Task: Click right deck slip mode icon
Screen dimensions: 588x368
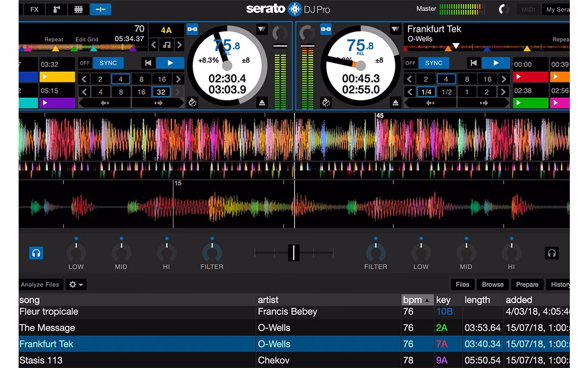Action: [x=326, y=102]
